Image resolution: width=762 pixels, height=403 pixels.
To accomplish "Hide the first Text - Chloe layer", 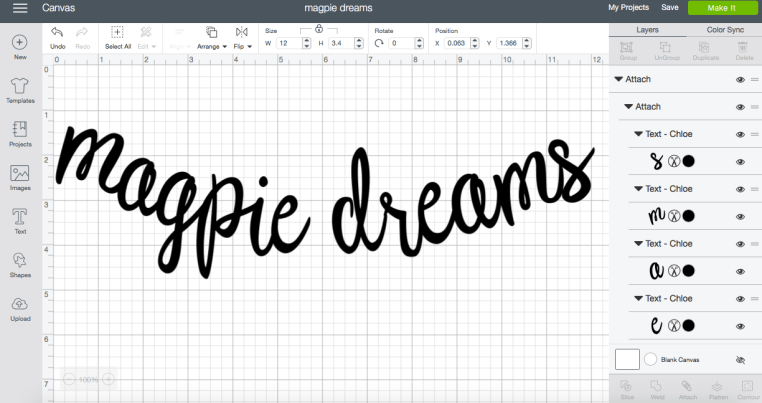I will pyautogui.click(x=740, y=135).
